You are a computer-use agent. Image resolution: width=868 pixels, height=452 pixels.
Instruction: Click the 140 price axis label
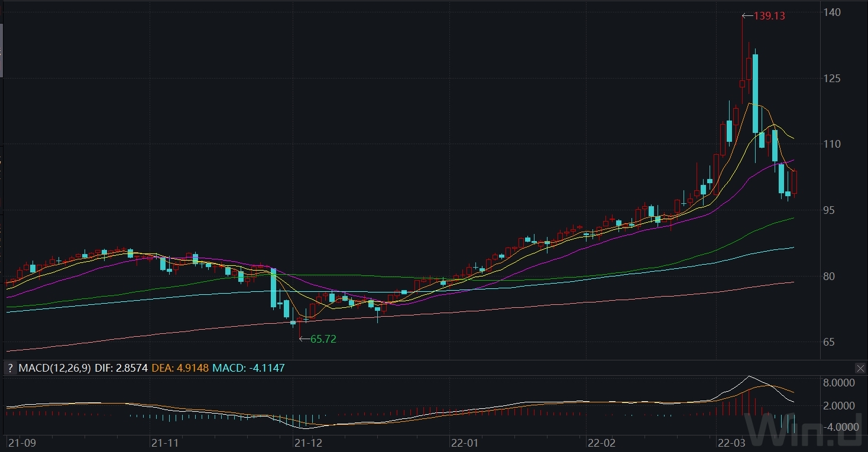pos(835,12)
